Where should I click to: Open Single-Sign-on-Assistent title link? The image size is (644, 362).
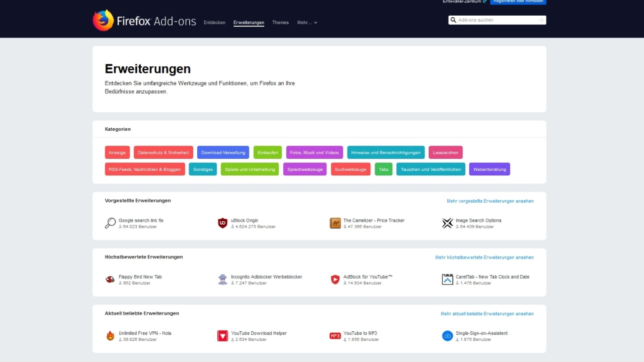[481, 333]
